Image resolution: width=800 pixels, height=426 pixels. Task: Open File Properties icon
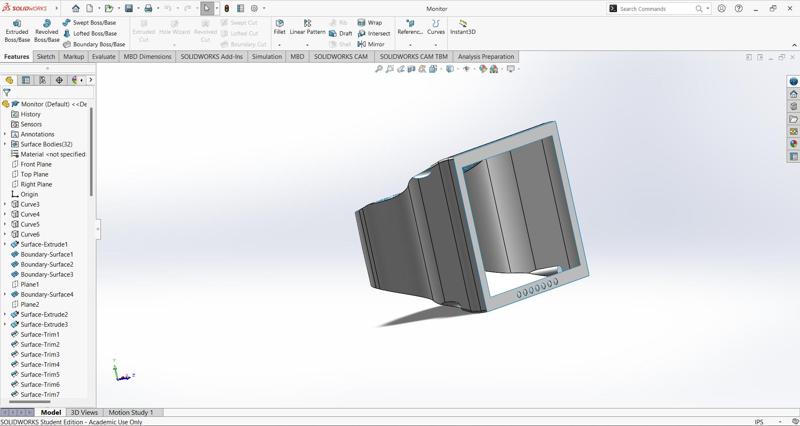(240, 9)
